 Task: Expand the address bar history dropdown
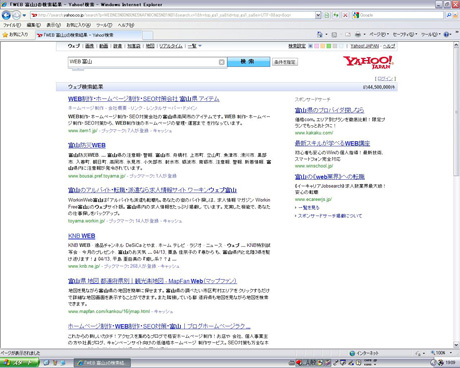click(318, 15)
